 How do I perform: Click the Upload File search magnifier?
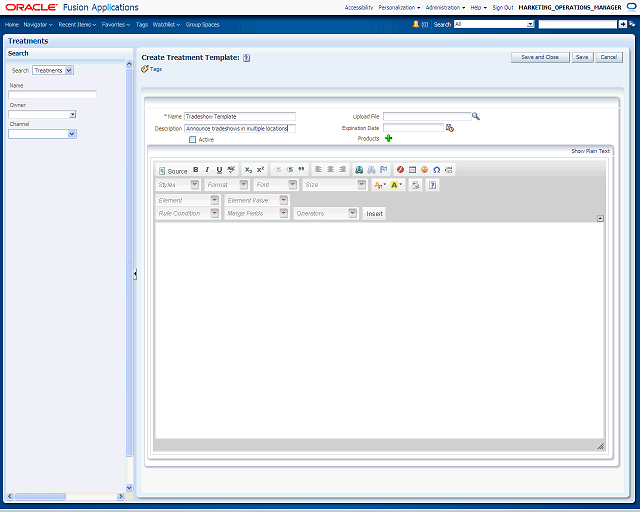point(476,116)
